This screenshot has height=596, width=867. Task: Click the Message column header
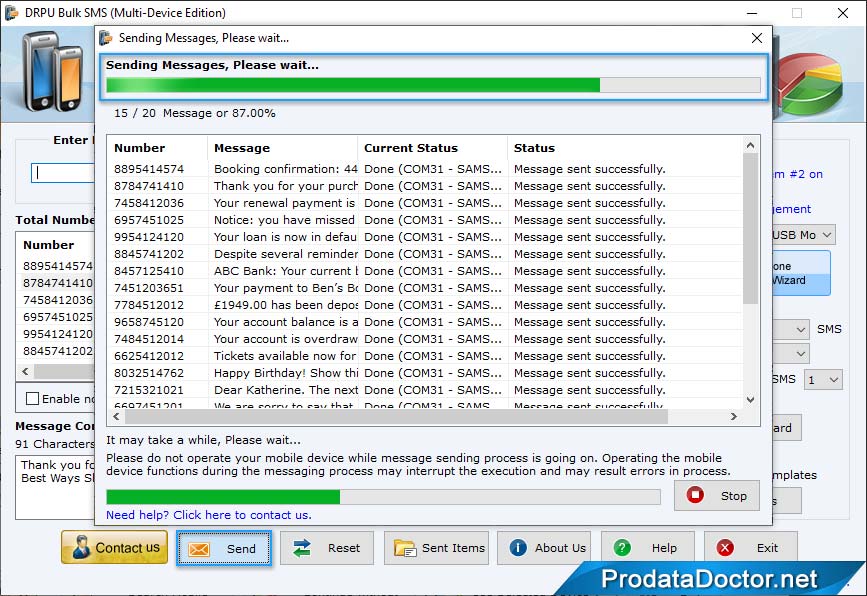point(283,148)
